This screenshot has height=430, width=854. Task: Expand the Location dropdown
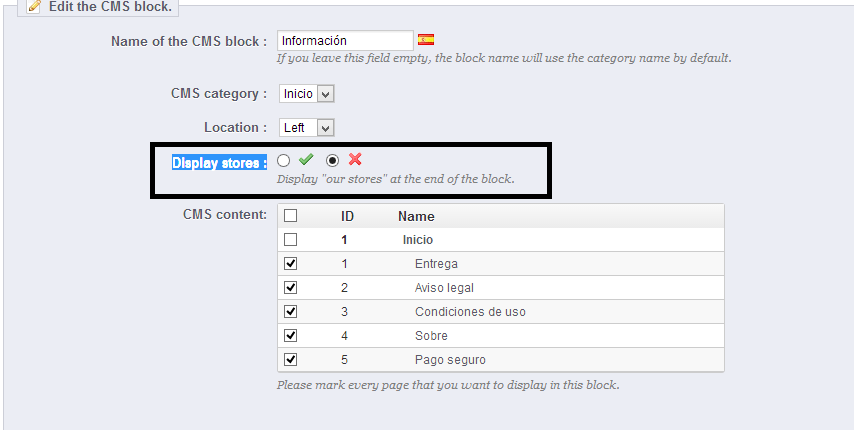click(x=306, y=128)
